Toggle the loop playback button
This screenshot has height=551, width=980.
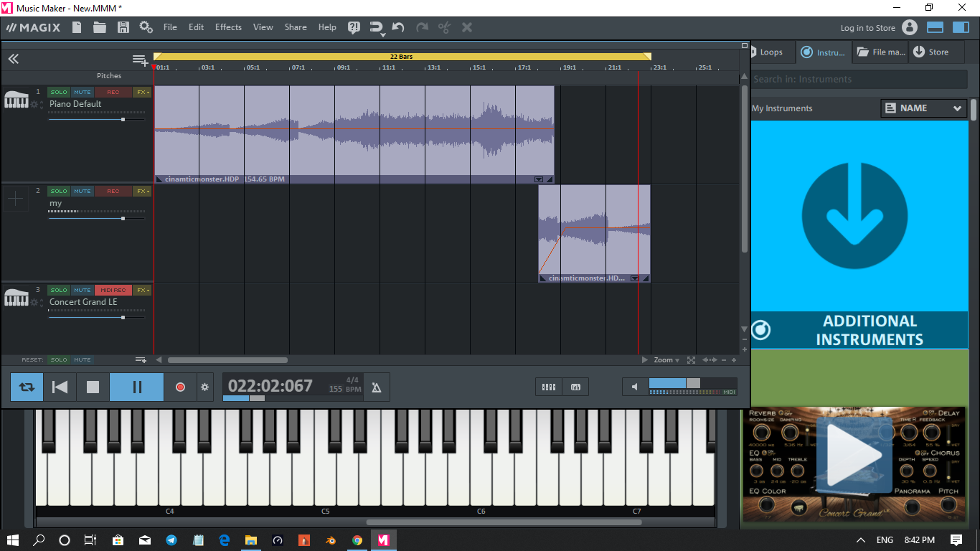pos(27,387)
